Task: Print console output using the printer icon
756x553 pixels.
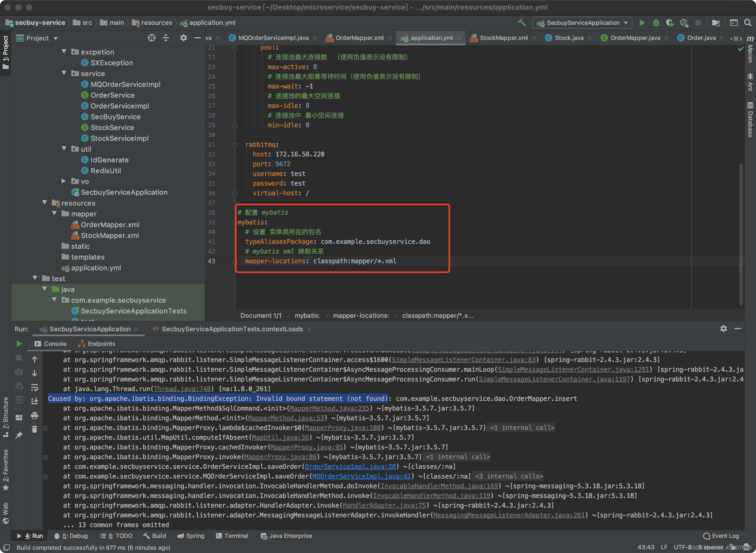Action: (35, 416)
